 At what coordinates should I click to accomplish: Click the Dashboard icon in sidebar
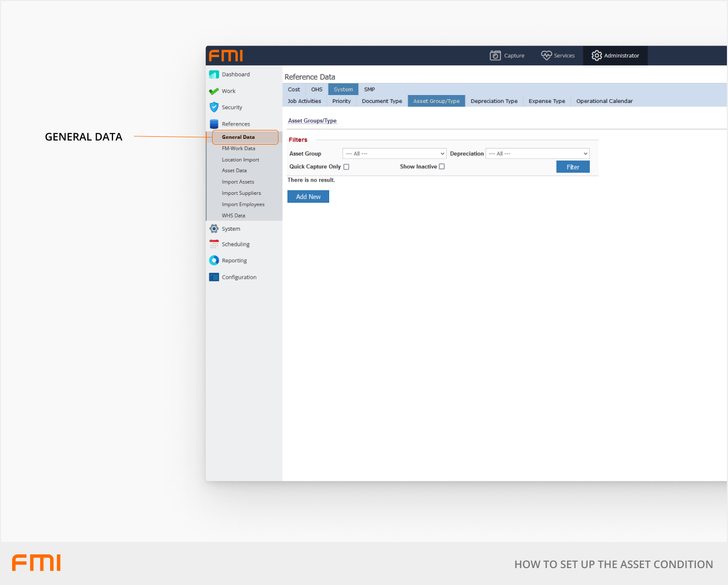click(x=214, y=74)
